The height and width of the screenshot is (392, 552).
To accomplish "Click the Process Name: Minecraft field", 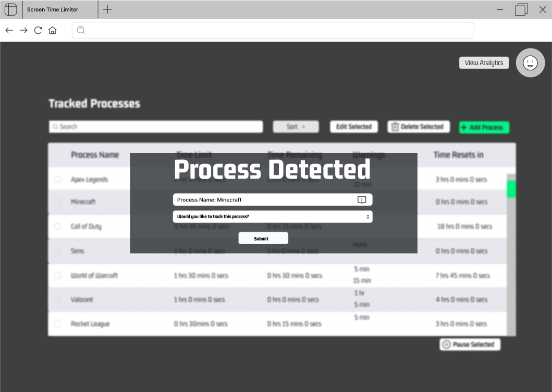I will (x=273, y=200).
